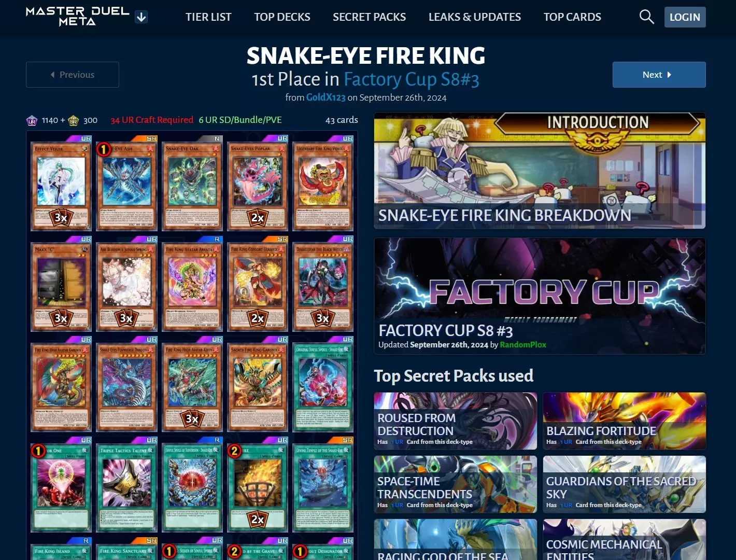Click the UR gem cost icon
736x560 pixels.
pyautogui.click(x=32, y=120)
